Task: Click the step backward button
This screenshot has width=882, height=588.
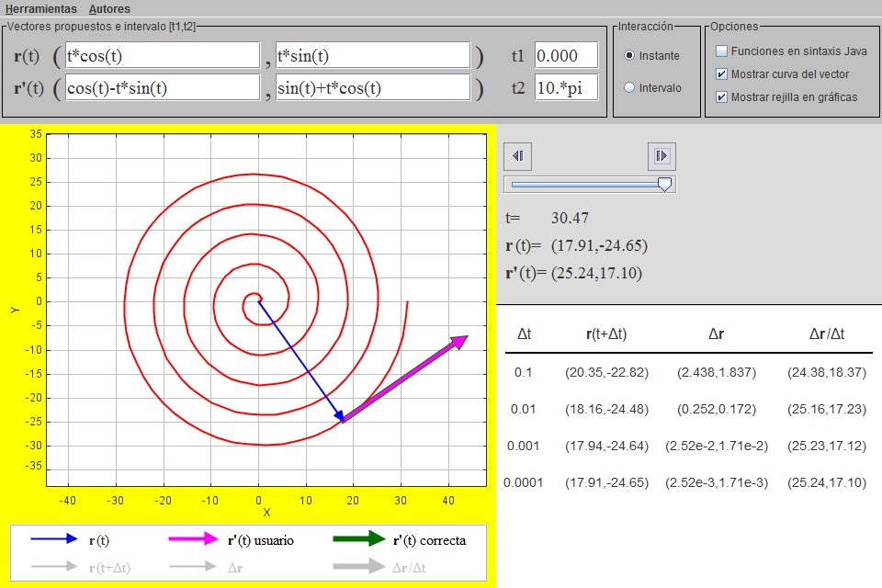Action: (x=517, y=156)
